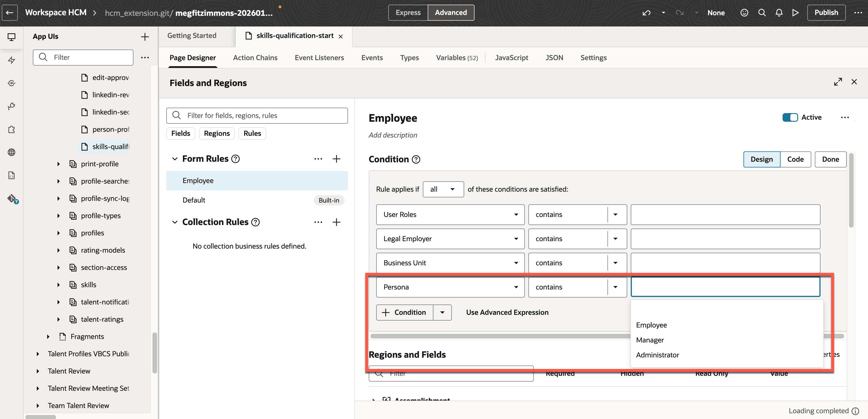The height and width of the screenshot is (419, 868).
Task: Toggle the Active switch for Employee rule
Action: [789, 117]
